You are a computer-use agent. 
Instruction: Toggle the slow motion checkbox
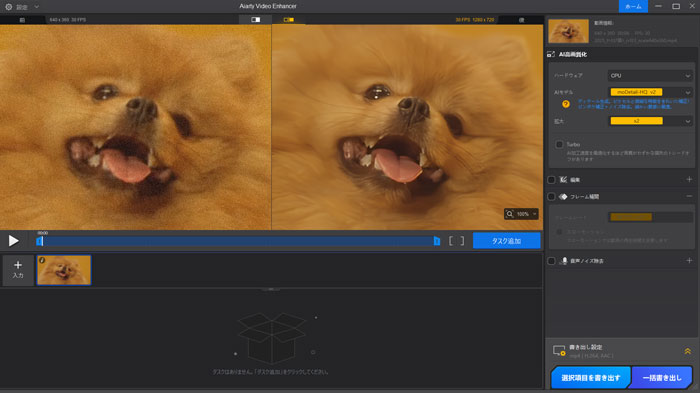coord(559,232)
